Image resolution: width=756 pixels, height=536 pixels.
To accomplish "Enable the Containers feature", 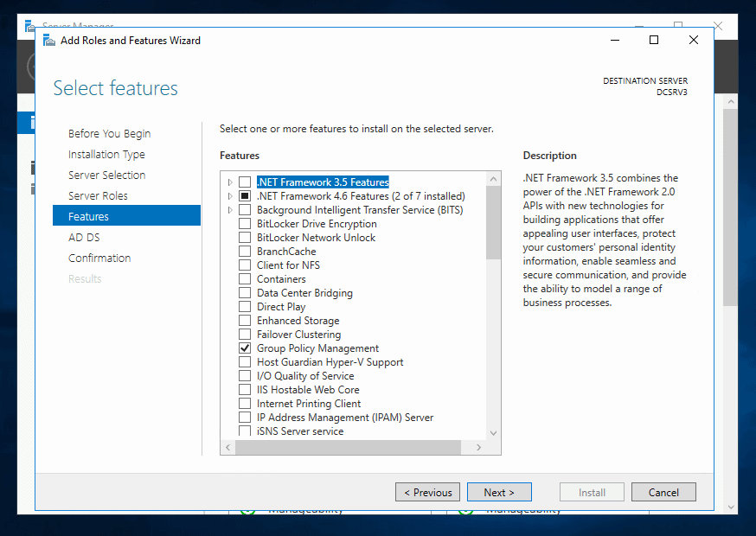I will [x=244, y=278].
